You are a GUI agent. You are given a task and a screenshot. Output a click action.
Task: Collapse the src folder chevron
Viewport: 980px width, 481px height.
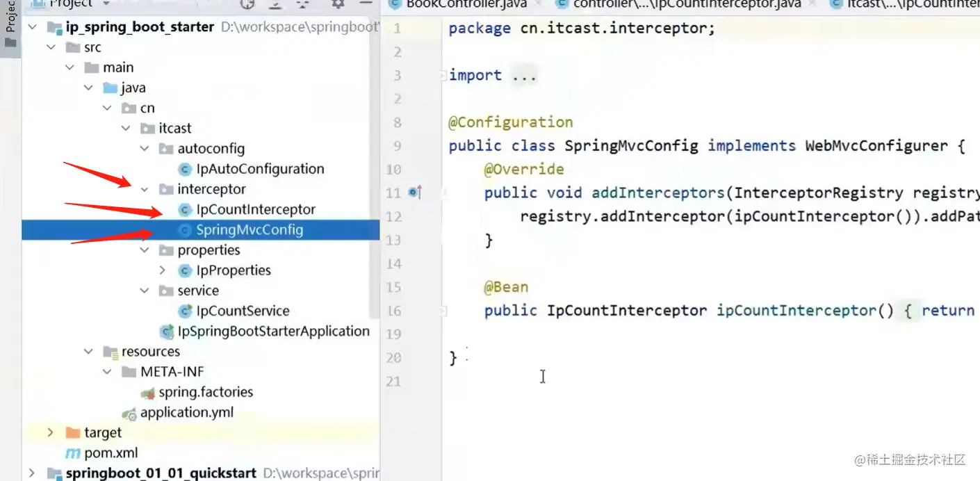[x=51, y=47]
